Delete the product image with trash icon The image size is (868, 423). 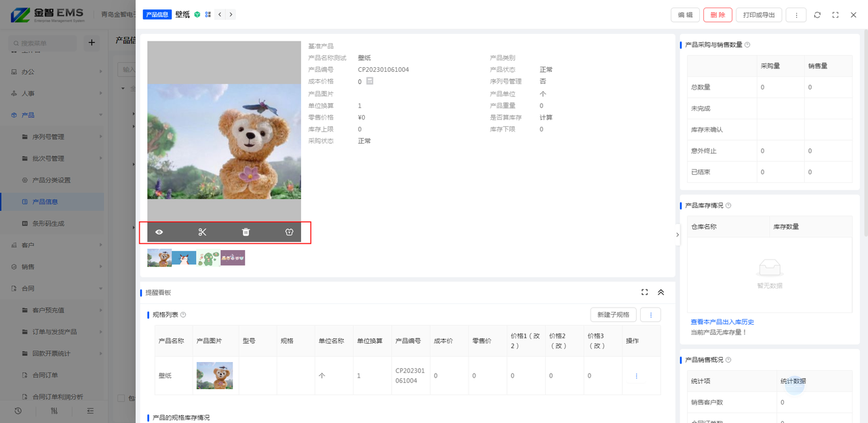[246, 232]
